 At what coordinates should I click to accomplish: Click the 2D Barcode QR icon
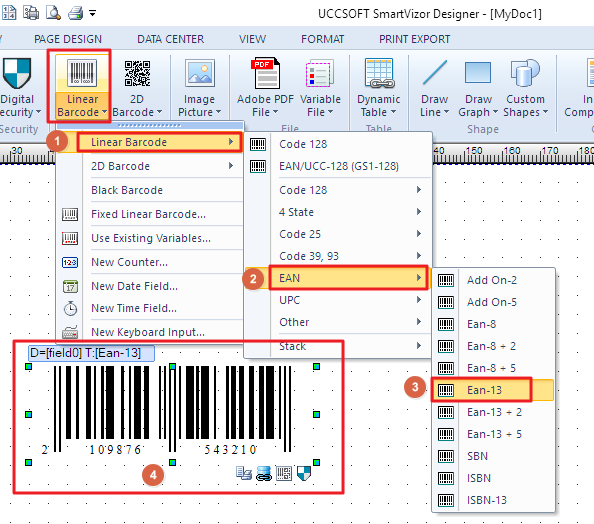[137, 73]
